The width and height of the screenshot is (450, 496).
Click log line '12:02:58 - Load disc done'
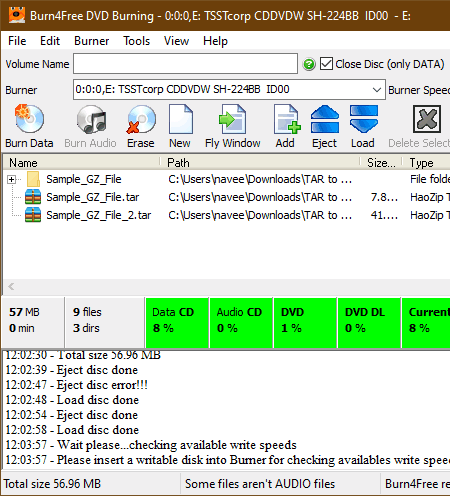coord(72,430)
